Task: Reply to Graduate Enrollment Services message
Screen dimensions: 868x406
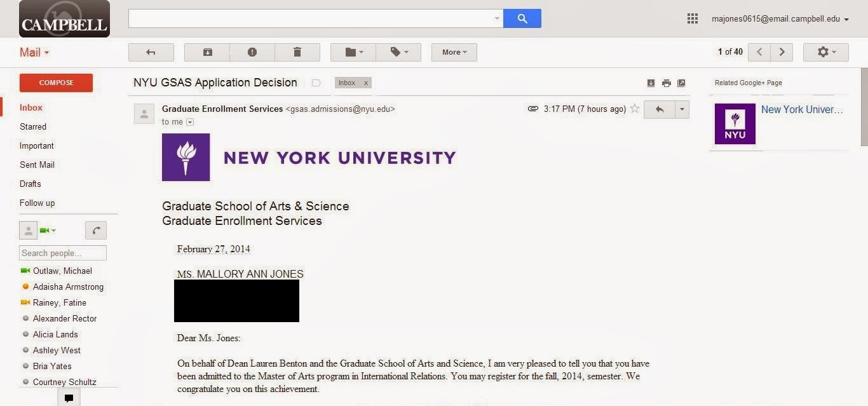Action: tap(660, 109)
